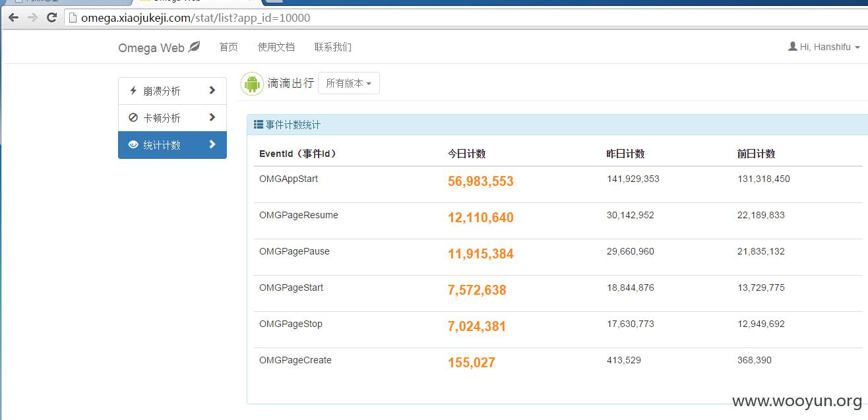Image resolution: width=868 pixels, height=420 pixels.
Task: Click the browser forward arrow
Action: [x=32, y=18]
